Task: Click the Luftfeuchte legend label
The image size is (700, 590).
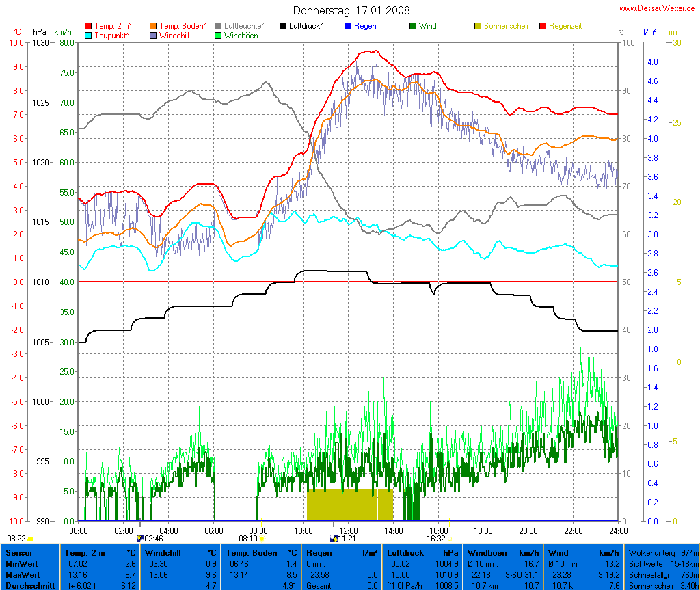Action: pyautogui.click(x=244, y=26)
